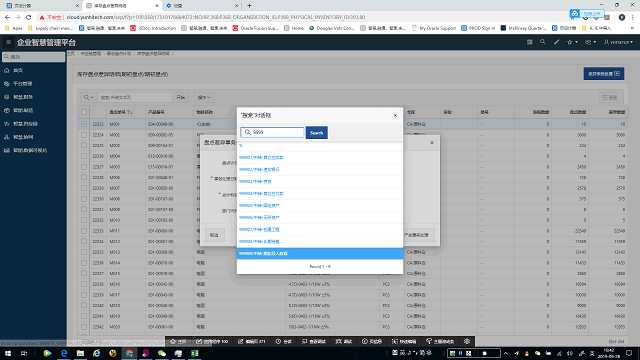The image size is (640, 360).
Task: Reload the page with browser refresh icon
Action: point(29,17)
